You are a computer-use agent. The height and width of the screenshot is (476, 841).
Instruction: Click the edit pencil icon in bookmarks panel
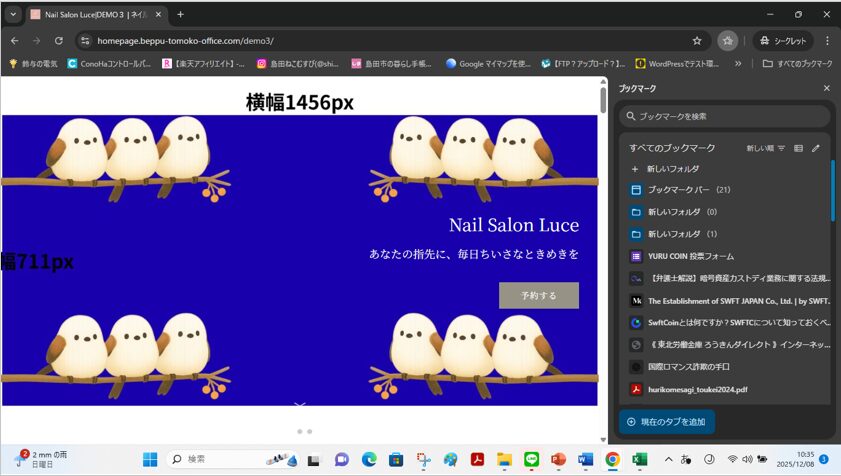(x=816, y=148)
